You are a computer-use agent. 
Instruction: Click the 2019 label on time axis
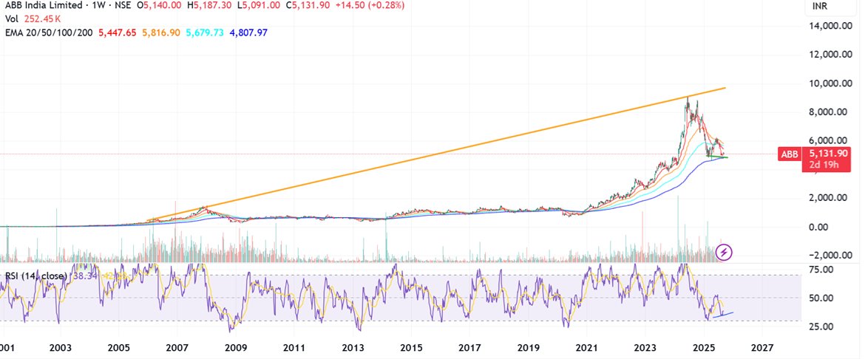pyautogui.click(x=528, y=348)
